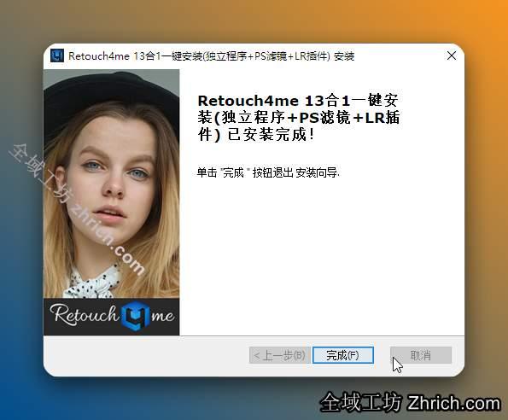508x420 pixels.
Task: Click the heading text ending 已安装完成!
Action: (x=298, y=118)
